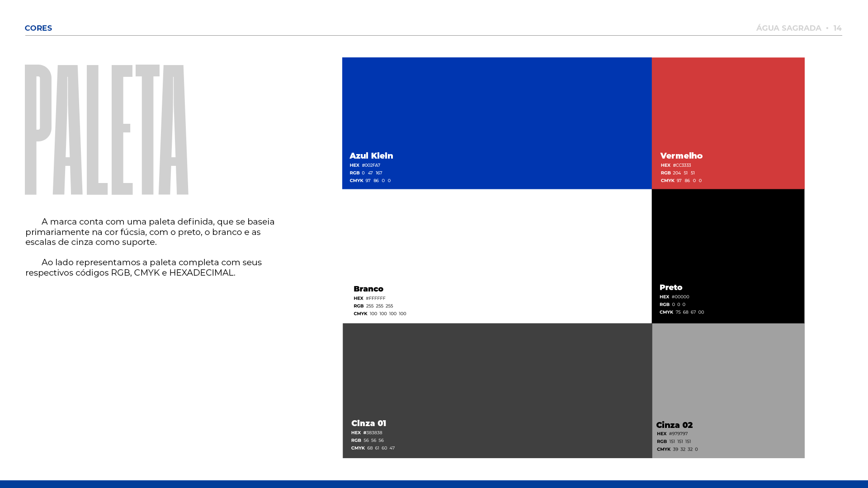868x488 pixels.
Task: Click the hex value #002FA7
Action: tap(371, 165)
